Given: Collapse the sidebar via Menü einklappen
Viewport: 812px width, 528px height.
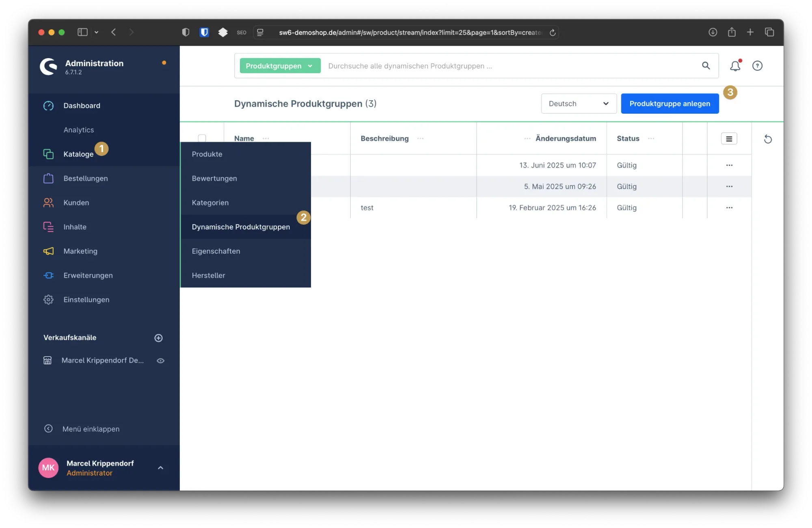Looking at the screenshot, I should pyautogui.click(x=81, y=429).
